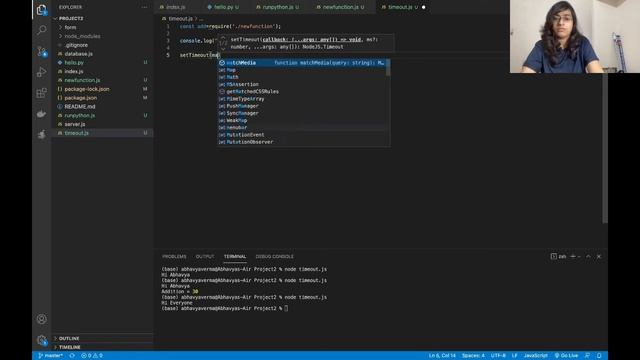Open database.js in explorer
Viewport: 640px width, 360px height.
pos(102,54)
